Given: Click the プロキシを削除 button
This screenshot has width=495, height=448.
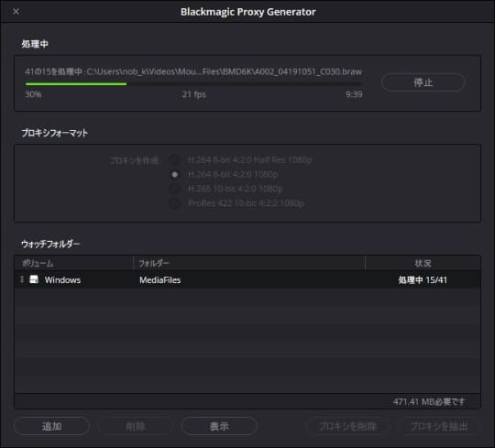Looking at the screenshot, I should [x=347, y=426].
